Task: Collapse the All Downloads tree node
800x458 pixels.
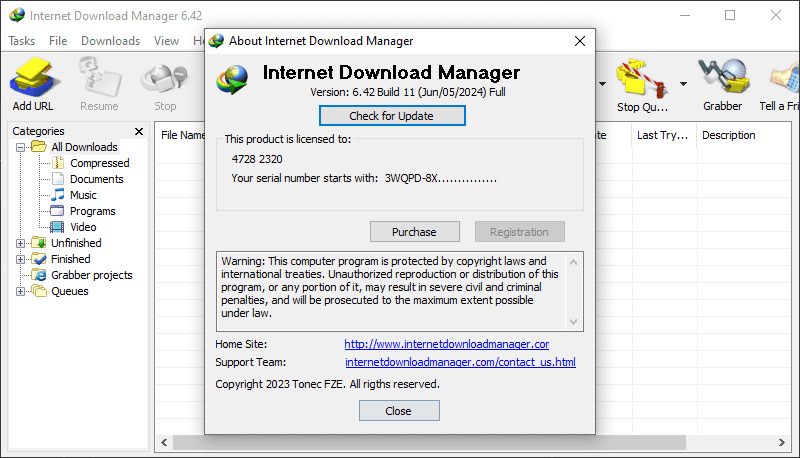Action: (x=21, y=147)
